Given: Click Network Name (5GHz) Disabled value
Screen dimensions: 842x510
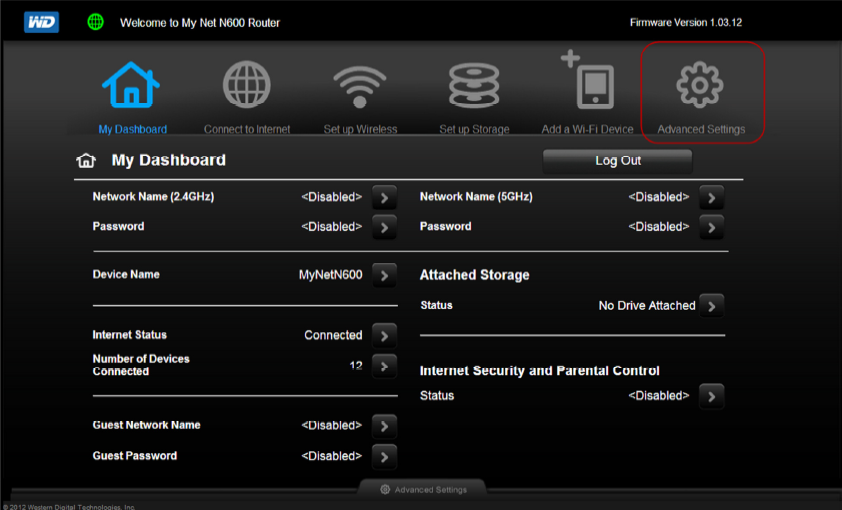Looking at the screenshot, I should 659,197.
